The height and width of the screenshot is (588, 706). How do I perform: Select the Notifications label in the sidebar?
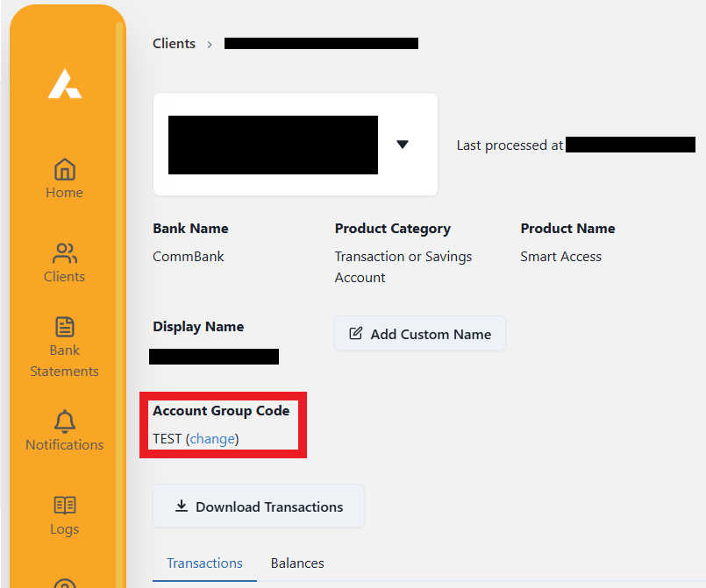pyautogui.click(x=65, y=445)
